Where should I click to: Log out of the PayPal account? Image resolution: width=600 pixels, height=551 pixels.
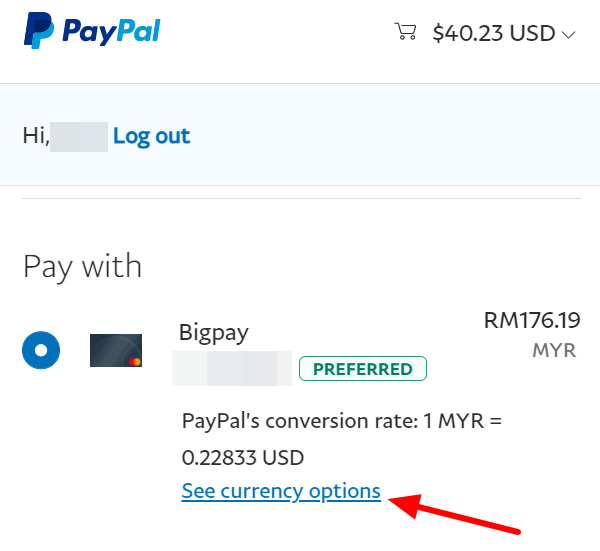click(x=152, y=136)
